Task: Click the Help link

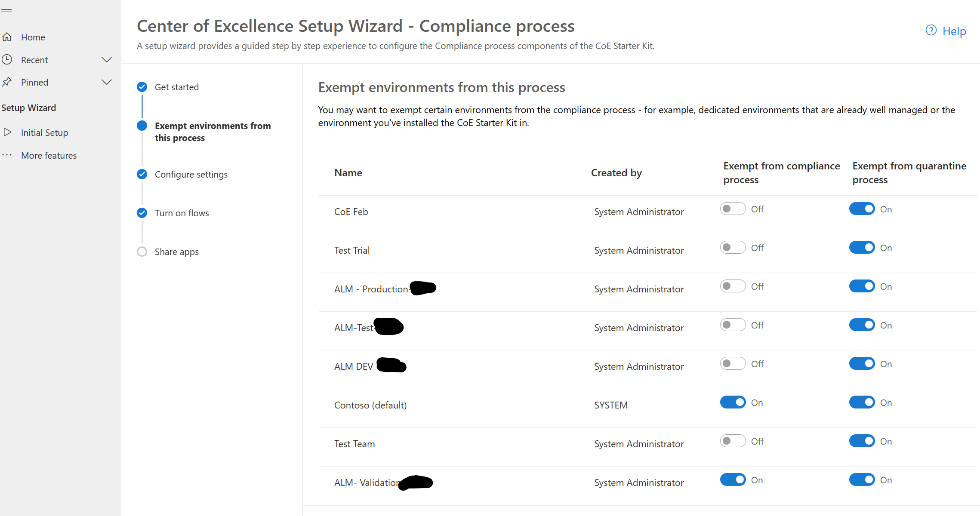Action: click(954, 31)
